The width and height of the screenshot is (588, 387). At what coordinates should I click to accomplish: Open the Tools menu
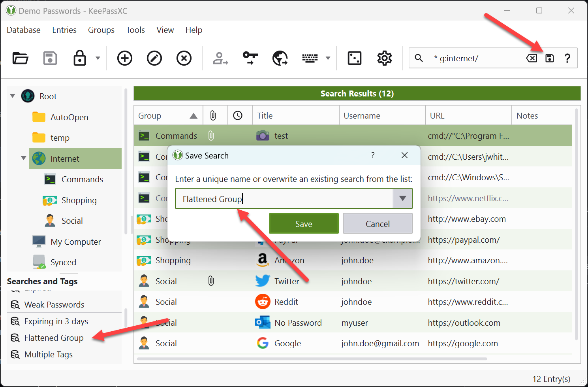tap(135, 30)
